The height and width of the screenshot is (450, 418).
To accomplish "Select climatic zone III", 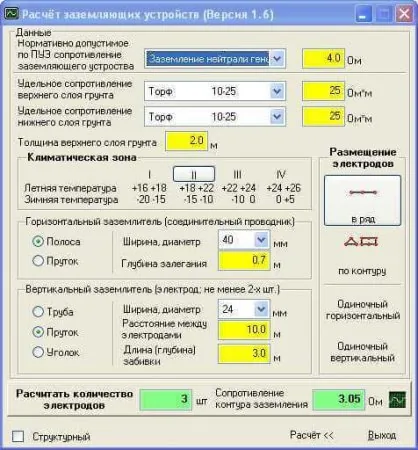I will 237,174.
